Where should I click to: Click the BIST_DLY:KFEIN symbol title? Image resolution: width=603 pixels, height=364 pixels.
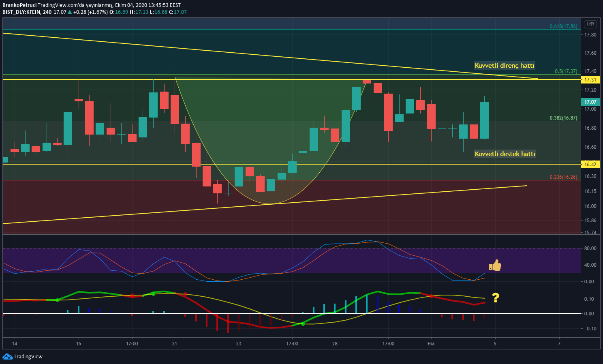[x=21, y=12]
